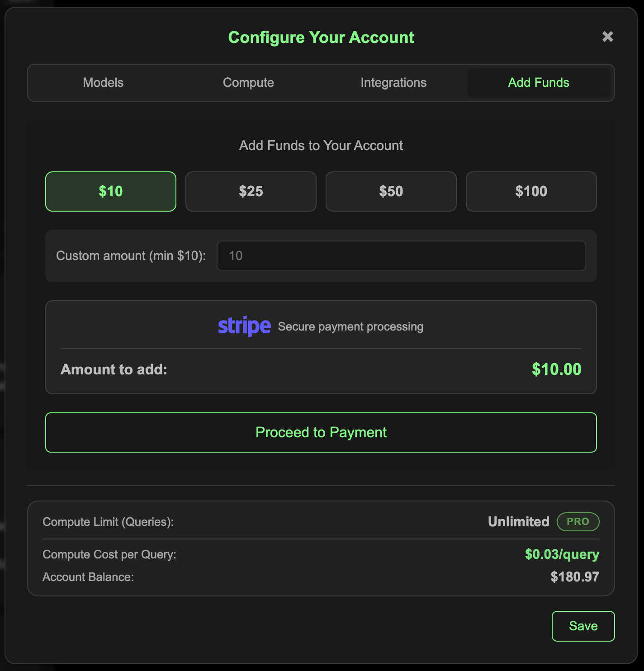Click inside the custom amount field
This screenshot has height=671, width=644.
coord(401,255)
